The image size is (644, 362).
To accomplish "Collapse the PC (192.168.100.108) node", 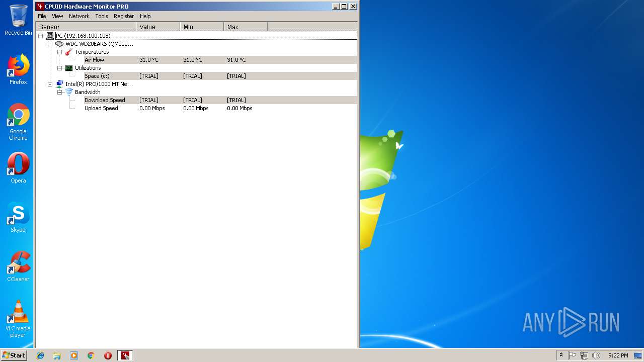I will click(41, 36).
